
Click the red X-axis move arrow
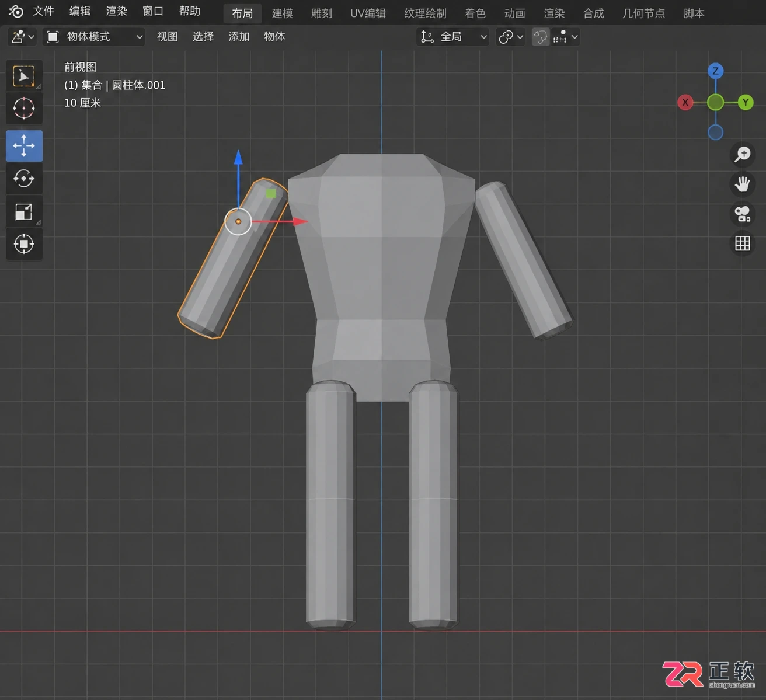[x=300, y=221]
